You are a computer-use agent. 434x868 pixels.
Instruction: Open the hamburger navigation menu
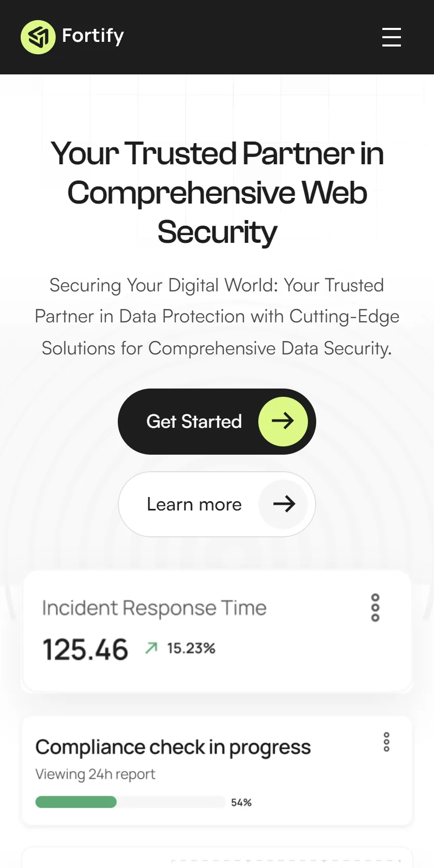point(392,37)
